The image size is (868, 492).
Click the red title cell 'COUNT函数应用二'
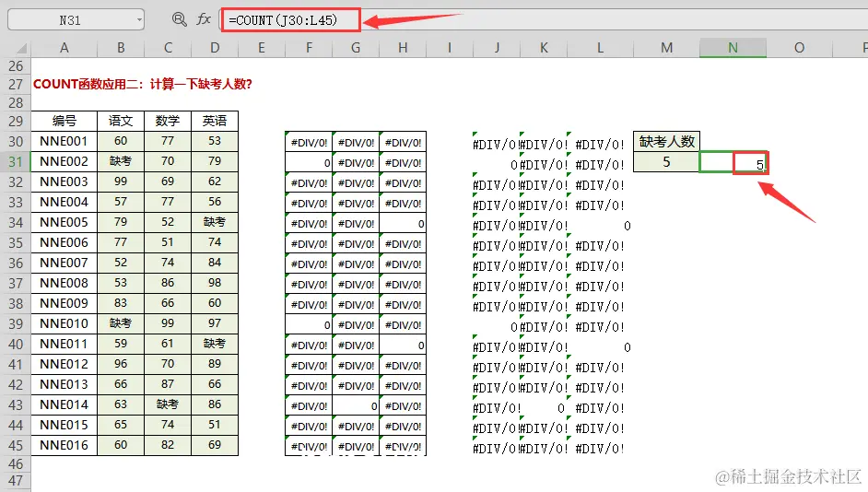point(142,84)
